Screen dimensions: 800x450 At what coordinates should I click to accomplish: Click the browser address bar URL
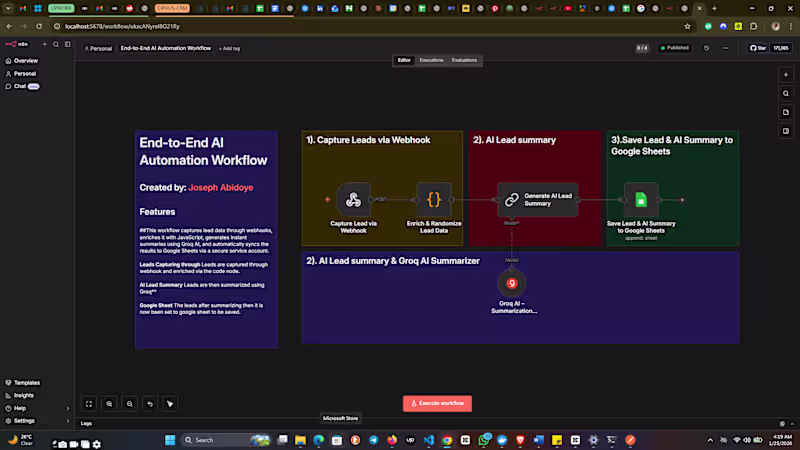[x=122, y=27]
